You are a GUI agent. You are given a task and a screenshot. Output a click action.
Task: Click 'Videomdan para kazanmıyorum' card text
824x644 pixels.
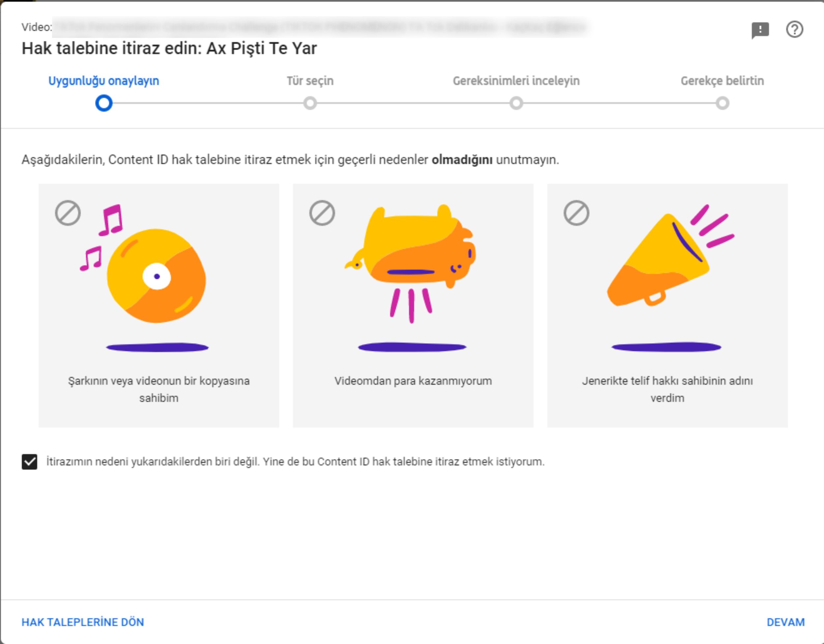413,381
